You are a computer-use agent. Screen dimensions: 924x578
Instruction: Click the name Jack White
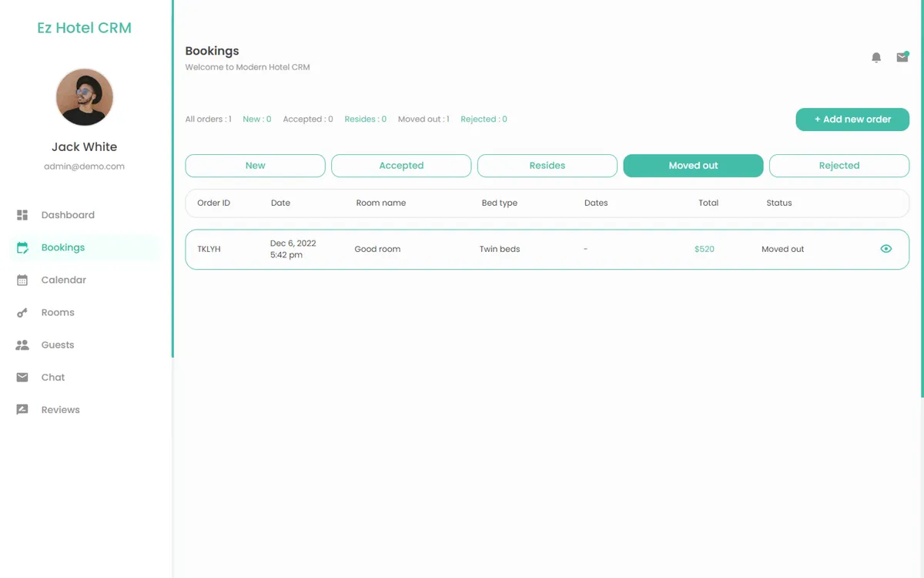[85, 147]
